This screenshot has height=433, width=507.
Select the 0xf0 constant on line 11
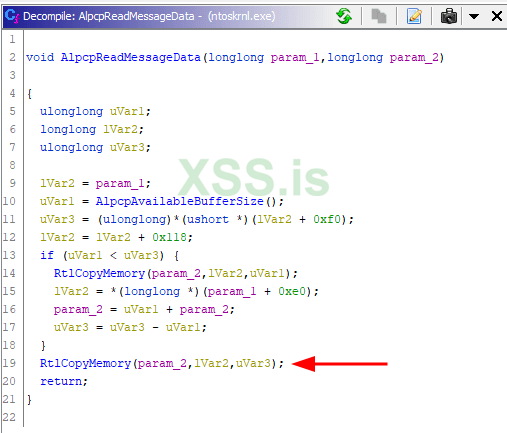tap(327, 219)
